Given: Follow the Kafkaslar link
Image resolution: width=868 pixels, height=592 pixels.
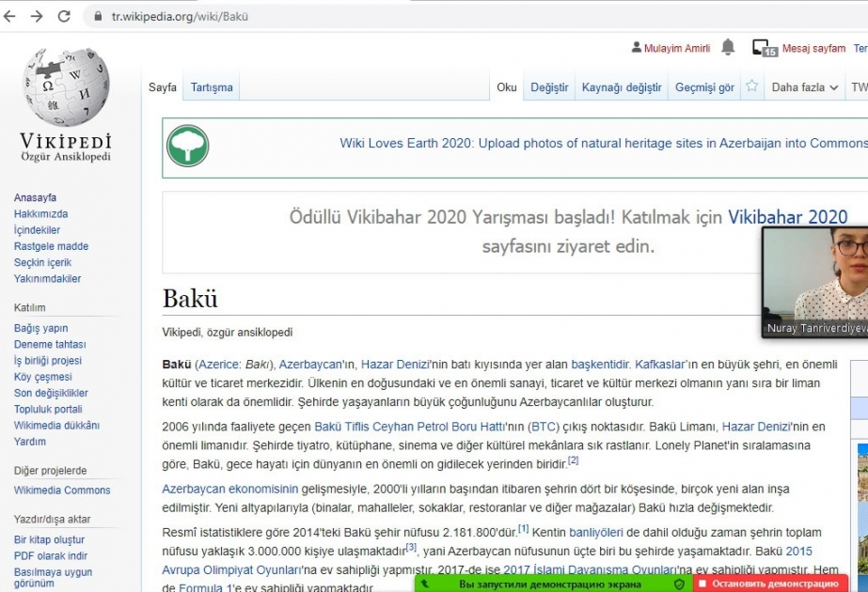Looking at the screenshot, I should [660, 364].
